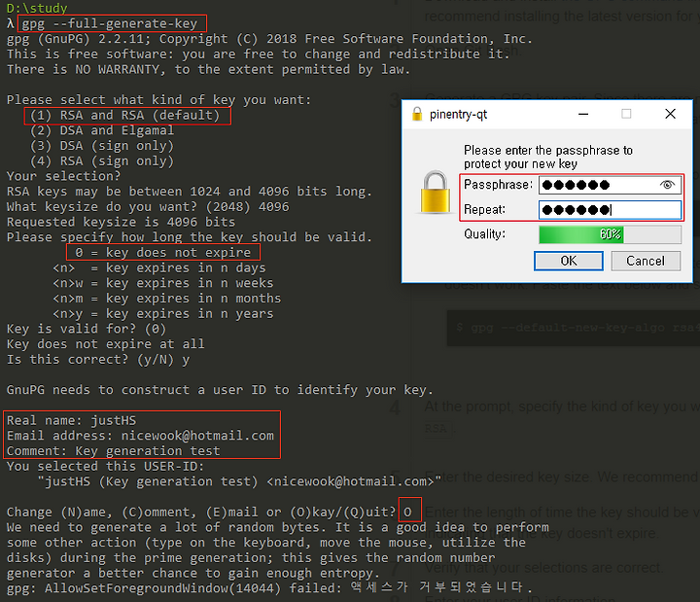
Task: Click 'Comment: Key generation test' line
Action: 114,451
